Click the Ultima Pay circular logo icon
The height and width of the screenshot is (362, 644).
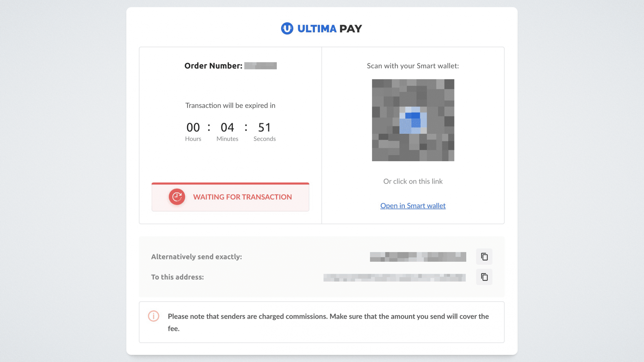pos(287,28)
